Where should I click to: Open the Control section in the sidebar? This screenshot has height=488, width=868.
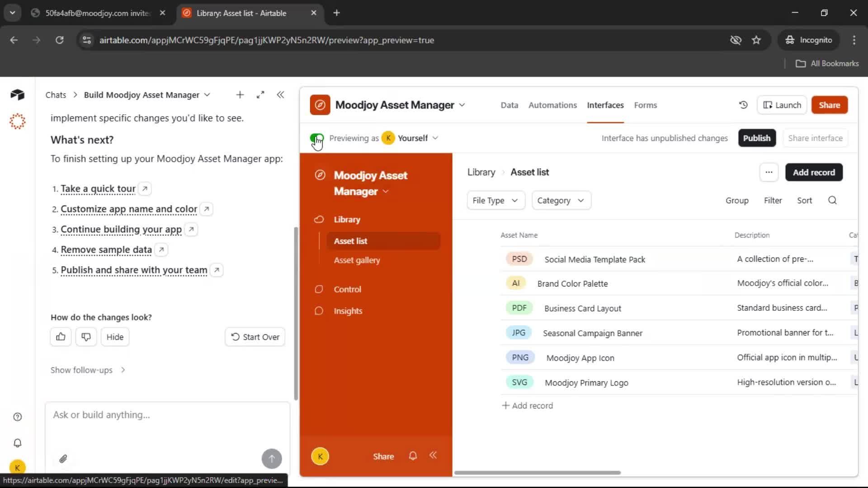click(347, 289)
